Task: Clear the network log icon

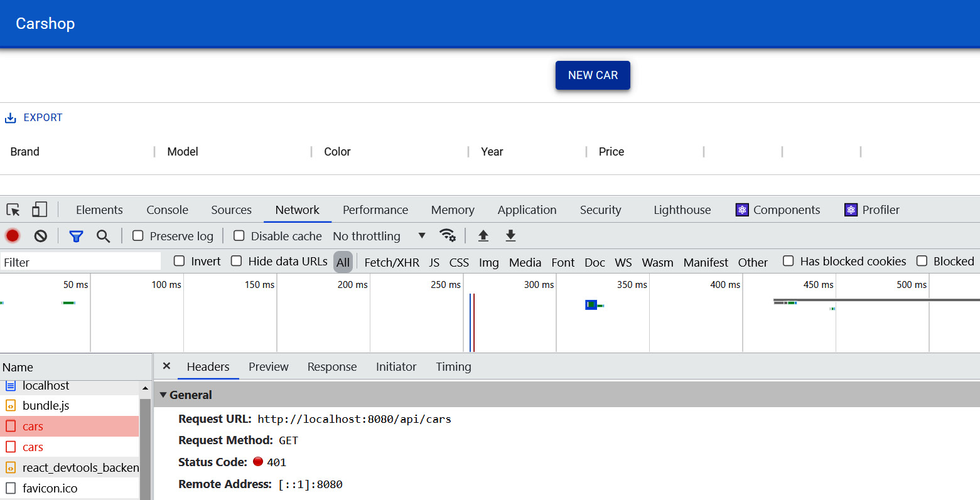Action: click(x=41, y=236)
